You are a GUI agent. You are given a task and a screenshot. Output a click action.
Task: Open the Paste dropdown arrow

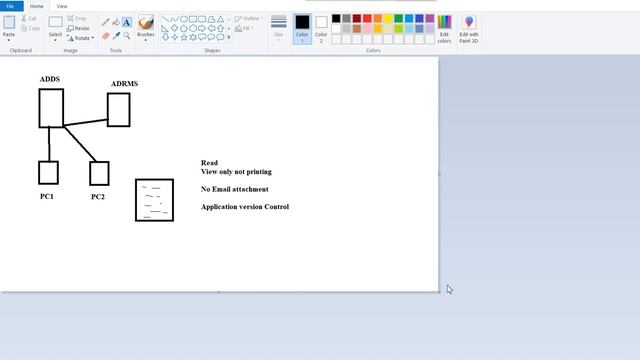point(9,40)
